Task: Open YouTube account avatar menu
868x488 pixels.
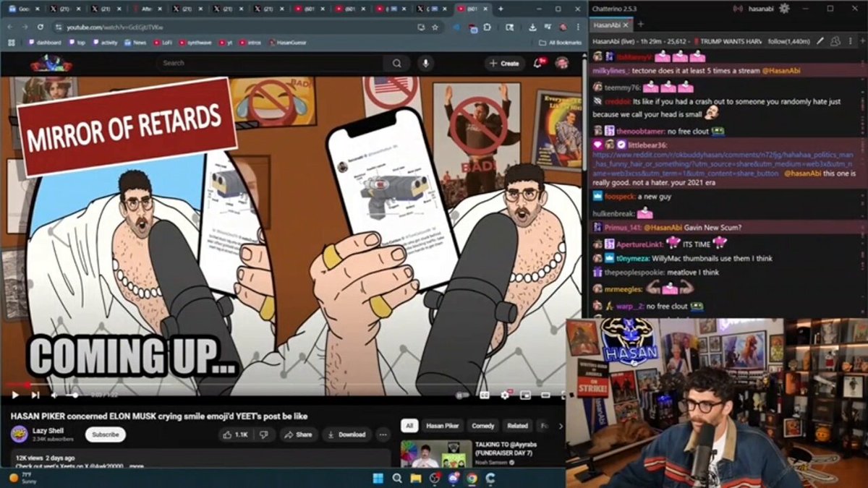Action: tap(561, 63)
